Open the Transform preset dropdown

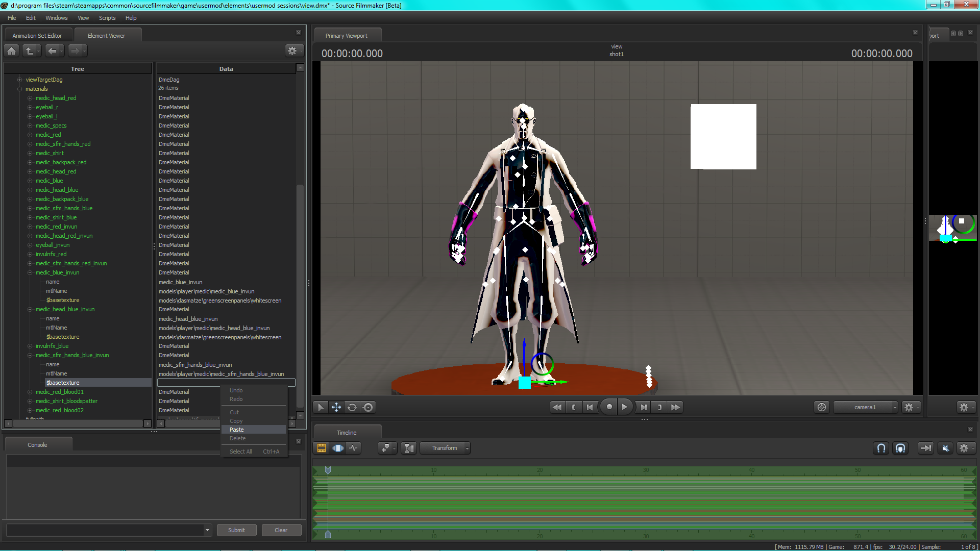click(445, 448)
